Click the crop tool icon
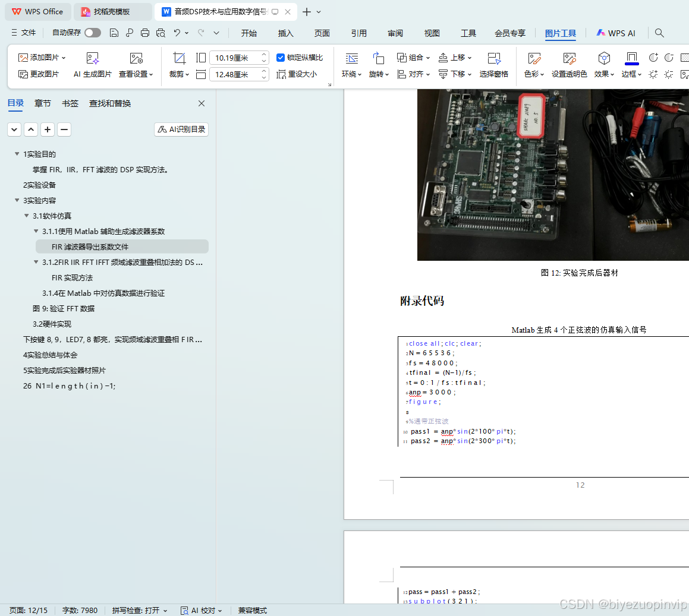This screenshot has width=689, height=616. click(x=179, y=58)
